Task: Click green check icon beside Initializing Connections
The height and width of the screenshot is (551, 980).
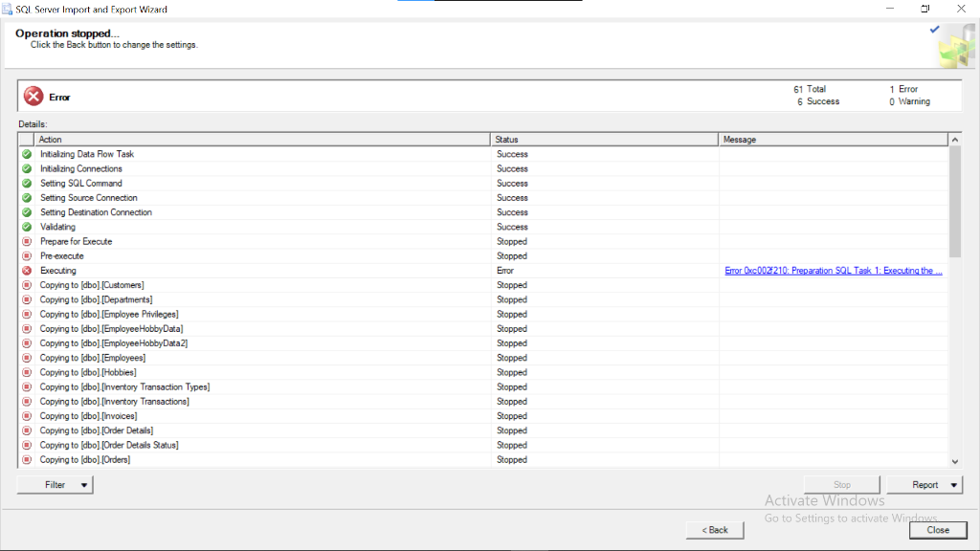Action: [x=27, y=168]
